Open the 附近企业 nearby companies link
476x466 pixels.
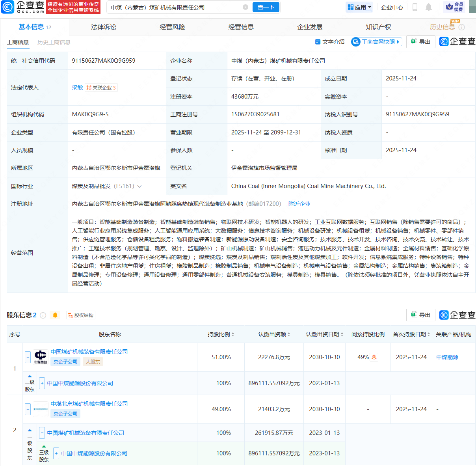299,204
